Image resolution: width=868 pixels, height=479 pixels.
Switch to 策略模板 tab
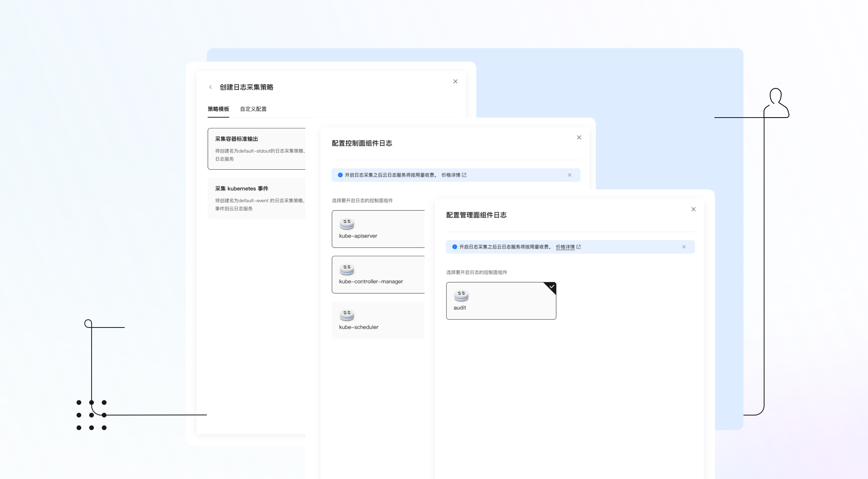218,109
